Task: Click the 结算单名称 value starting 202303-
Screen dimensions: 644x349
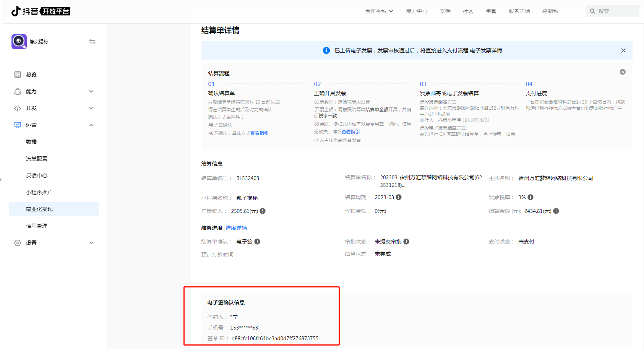Action: [431, 181]
